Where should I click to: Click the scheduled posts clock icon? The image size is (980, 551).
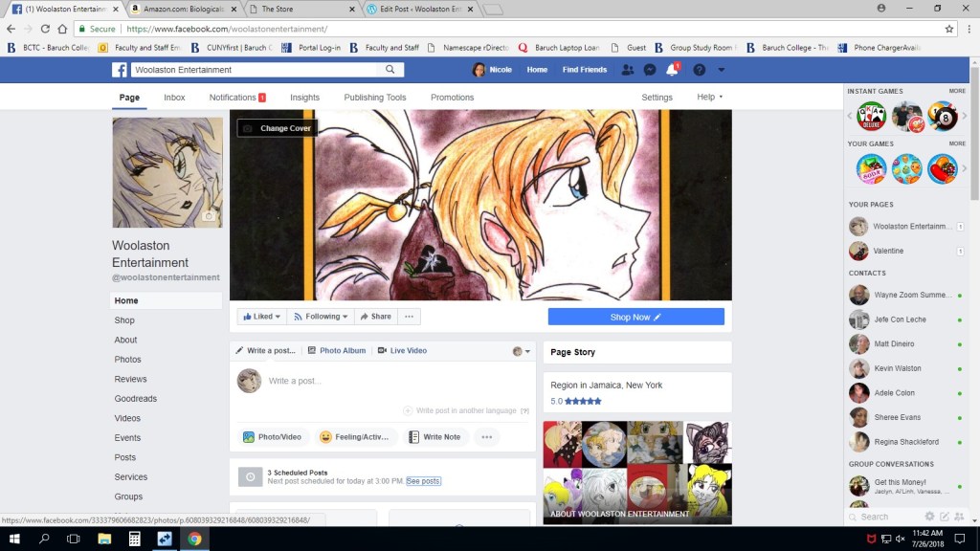[250, 476]
